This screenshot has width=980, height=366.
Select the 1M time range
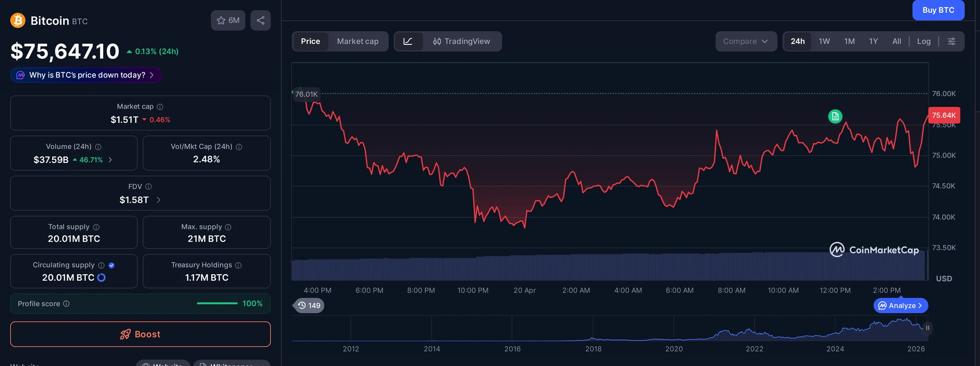[849, 41]
